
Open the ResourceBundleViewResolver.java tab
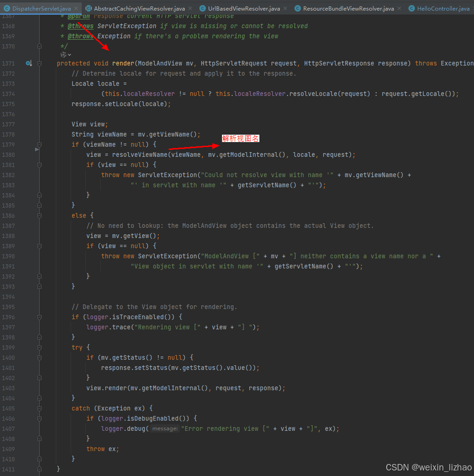point(348,8)
